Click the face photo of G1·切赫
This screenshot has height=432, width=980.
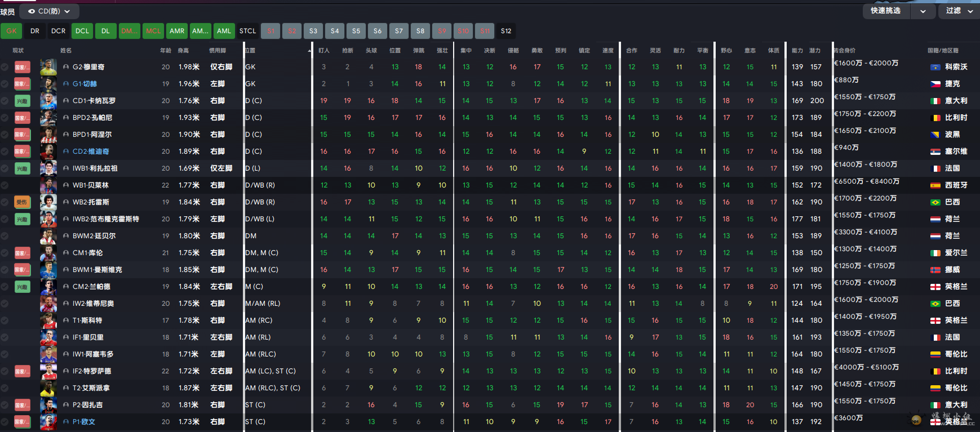coord(48,84)
